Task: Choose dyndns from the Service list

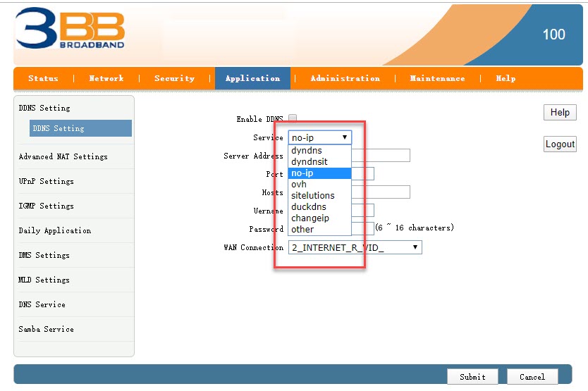Action: 319,150
